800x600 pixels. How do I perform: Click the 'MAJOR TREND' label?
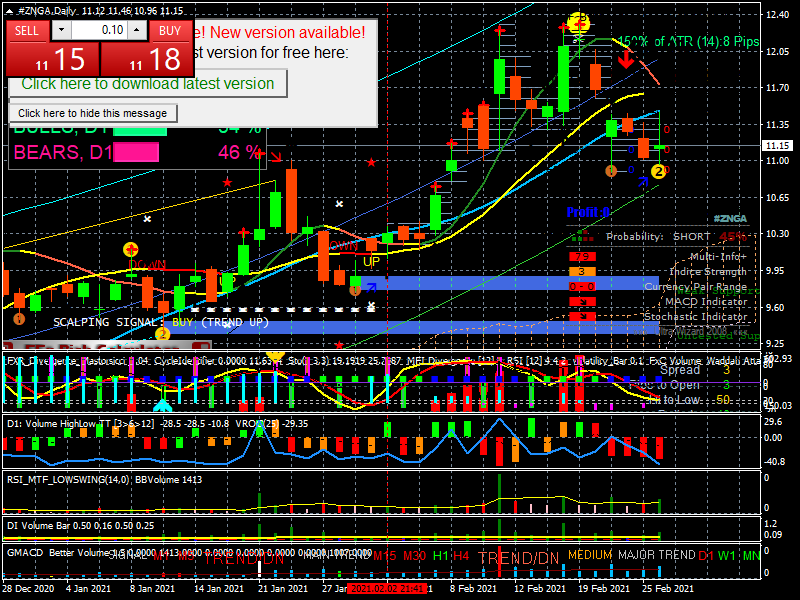657,555
